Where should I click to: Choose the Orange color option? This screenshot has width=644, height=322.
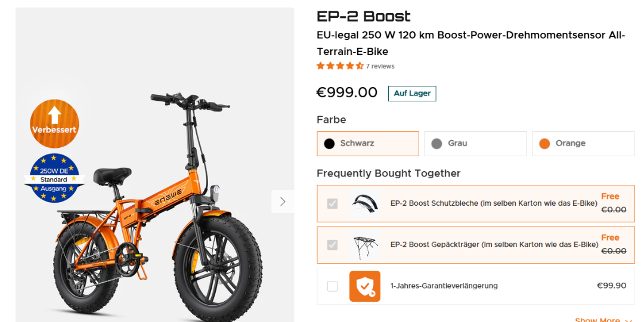pos(583,144)
